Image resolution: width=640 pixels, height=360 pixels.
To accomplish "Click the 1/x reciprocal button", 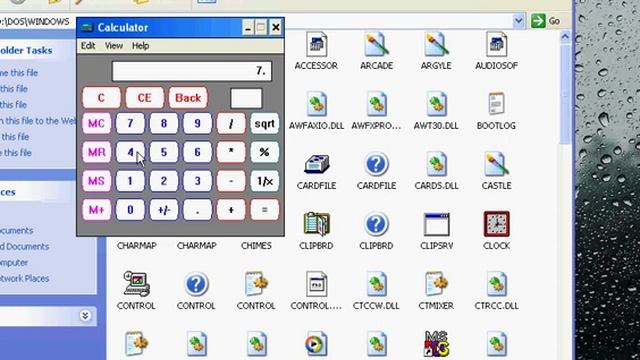I will click(264, 181).
